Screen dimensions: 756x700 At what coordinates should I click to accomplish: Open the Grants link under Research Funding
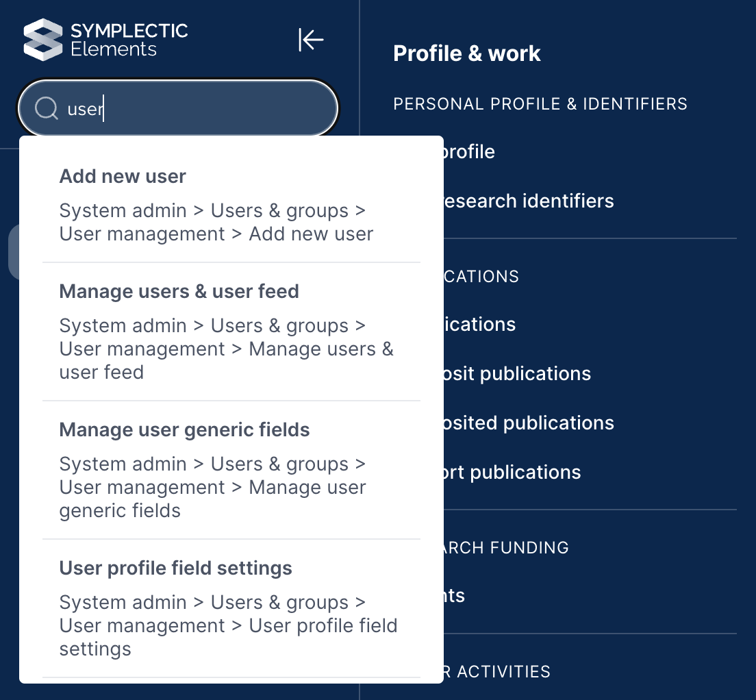(x=455, y=595)
